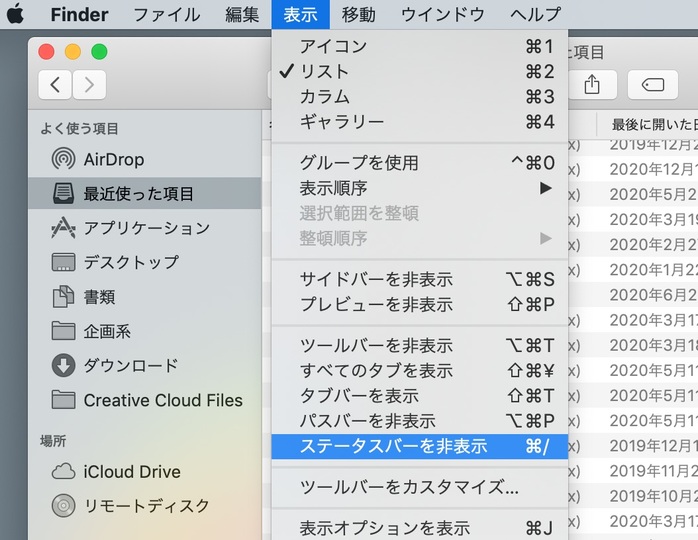The width and height of the screenshot is (698, 540).
Task: Click the よく使う項目 sidebar section header
Action: [79, 129]
